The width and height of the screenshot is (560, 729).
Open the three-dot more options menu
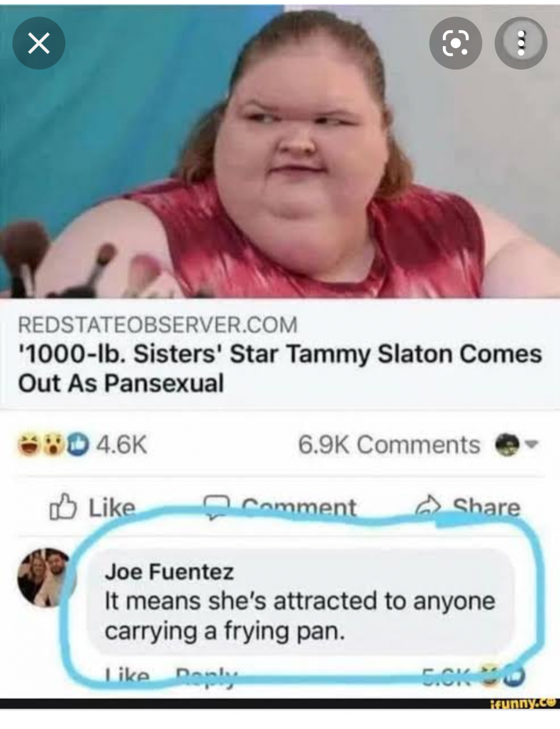pyautogui.click(x=521, y=43)
